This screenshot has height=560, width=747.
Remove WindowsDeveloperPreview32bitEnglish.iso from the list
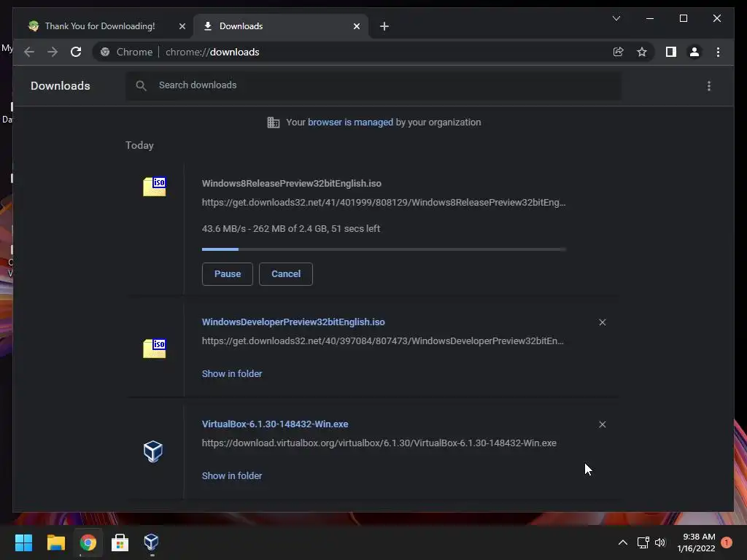[602, 322]
